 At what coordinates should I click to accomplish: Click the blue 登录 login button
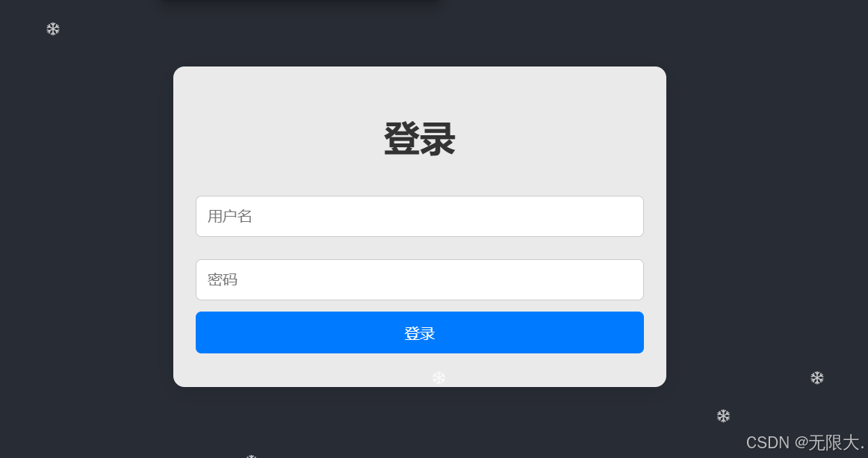click(x=420, y=332)
